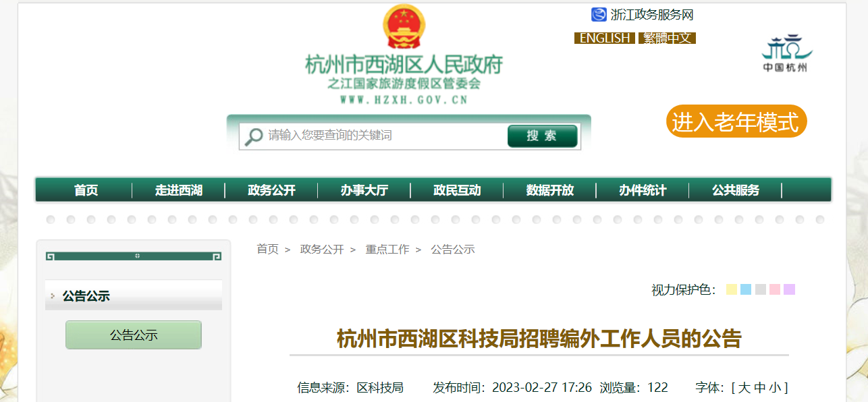Select the yellow eye-protection color
The height and width of the screenshot is (402, 868).
pyautogui.click(x=731, y=289)
